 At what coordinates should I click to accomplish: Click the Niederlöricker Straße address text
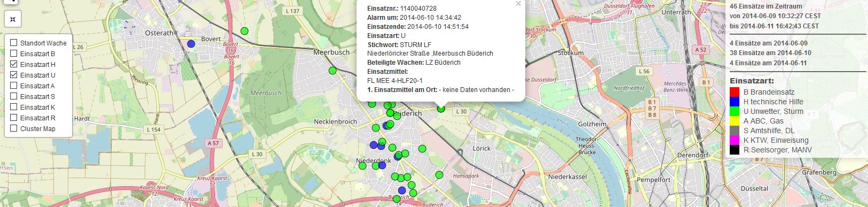(430, 53)
